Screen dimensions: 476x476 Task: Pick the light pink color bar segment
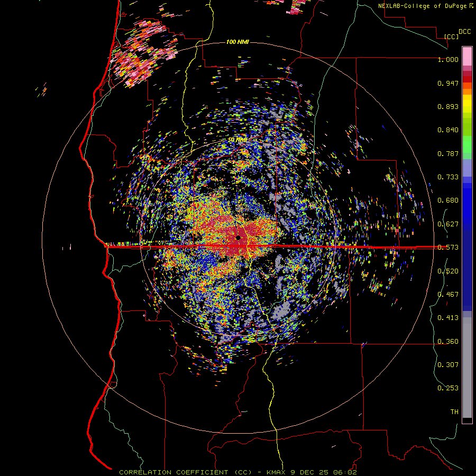click(x=467, y=56)
